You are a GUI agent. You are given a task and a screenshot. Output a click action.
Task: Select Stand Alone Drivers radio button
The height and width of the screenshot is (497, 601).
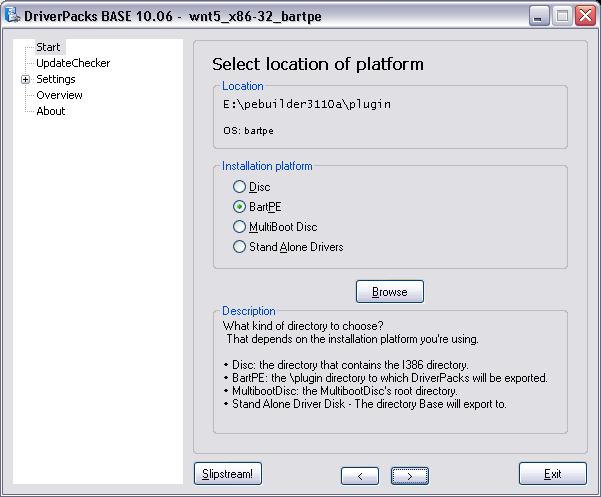pos(240,247)
